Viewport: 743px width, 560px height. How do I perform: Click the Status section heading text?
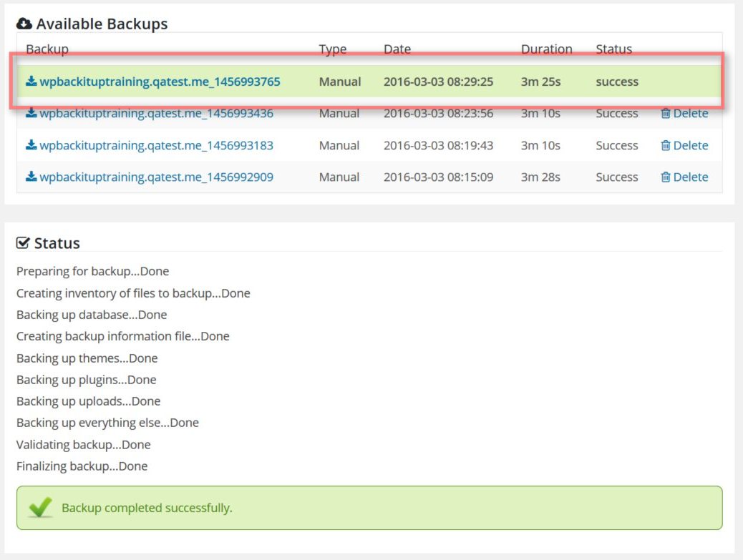57,243
